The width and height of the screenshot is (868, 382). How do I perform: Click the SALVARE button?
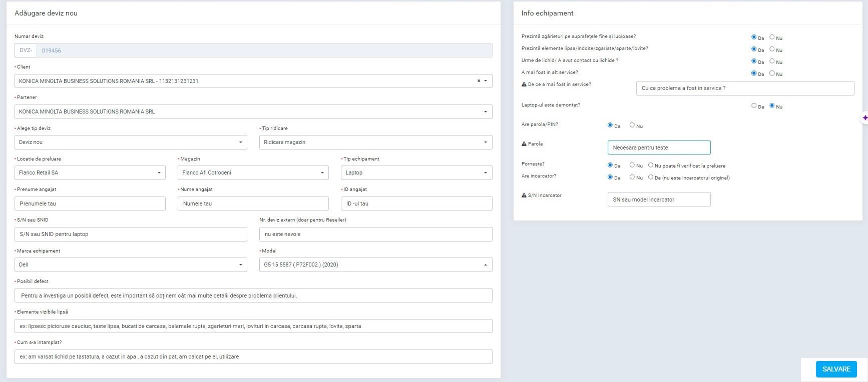836,369
